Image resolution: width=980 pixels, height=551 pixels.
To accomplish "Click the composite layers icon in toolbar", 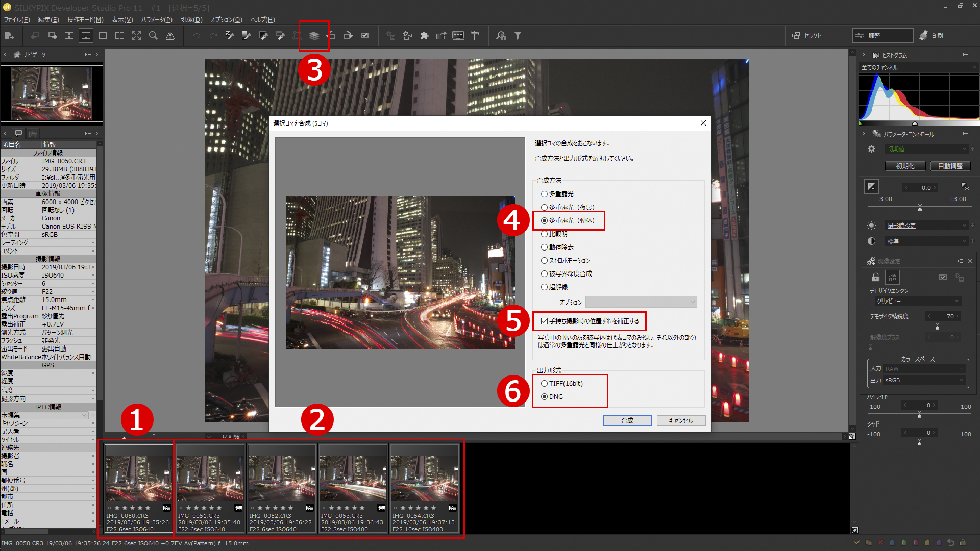I will coord(314,36).
